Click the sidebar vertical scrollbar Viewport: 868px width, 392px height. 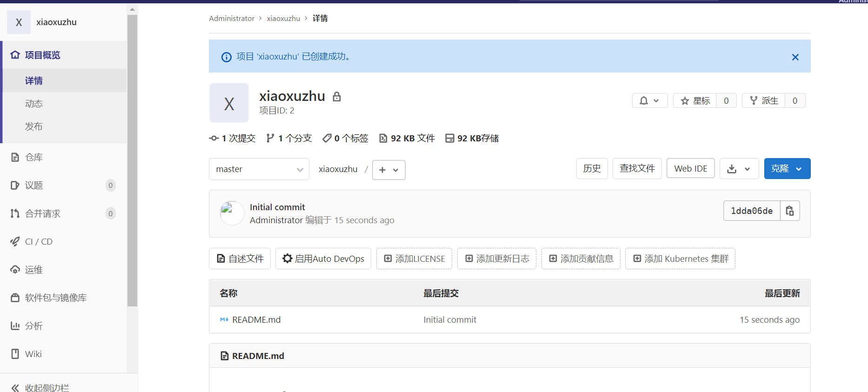click(133, 160)
